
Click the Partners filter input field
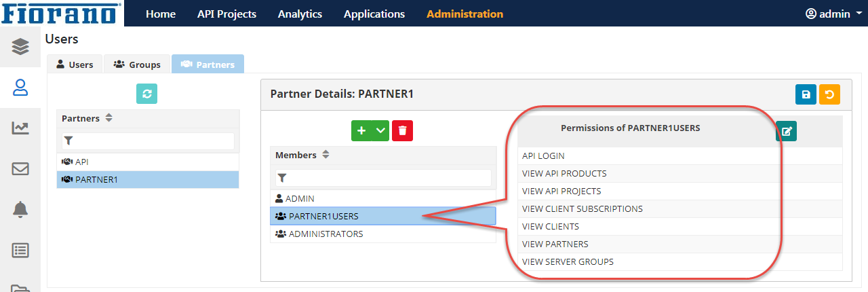pos(148,141)
